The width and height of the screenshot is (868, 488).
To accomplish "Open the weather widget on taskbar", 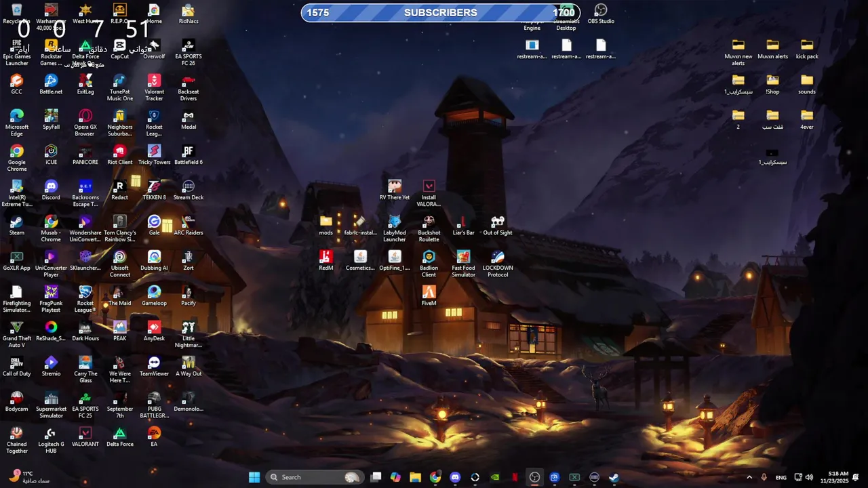I will tap(30, 477).
